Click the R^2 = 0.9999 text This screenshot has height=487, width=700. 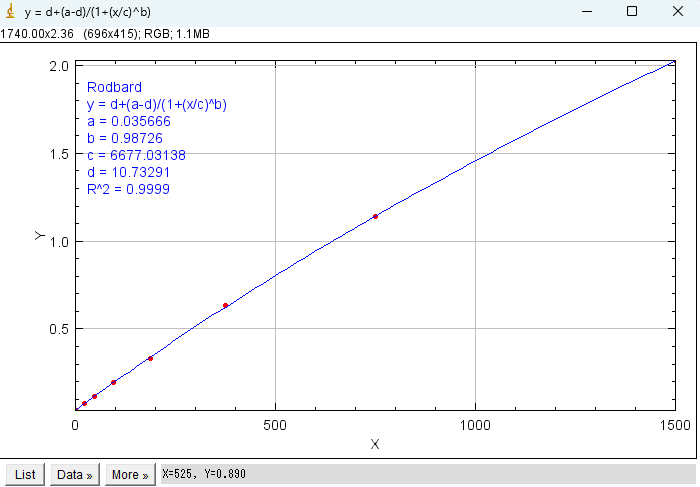pyautogui.click(x=128, y=189)
